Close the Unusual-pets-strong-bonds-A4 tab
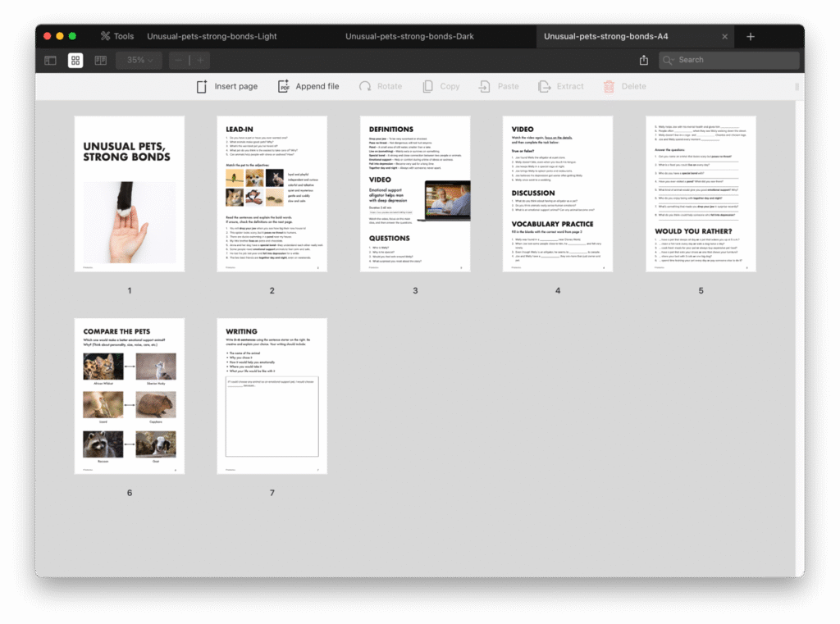This screenshot has height=624, width=840. coord(724,37)
